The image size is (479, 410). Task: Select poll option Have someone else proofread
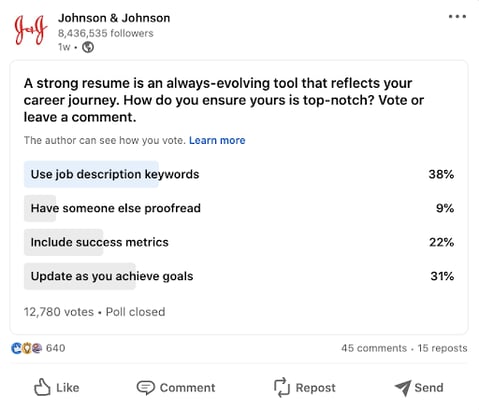[x=239, y=208]
